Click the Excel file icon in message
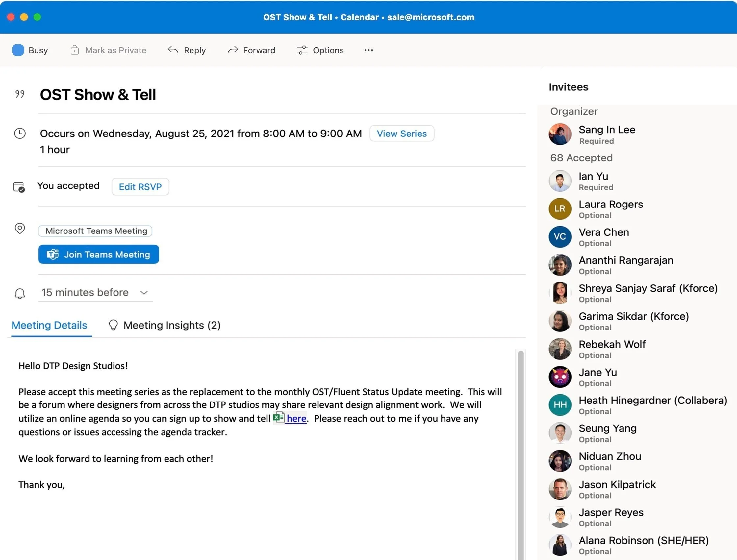 point(278,417)
